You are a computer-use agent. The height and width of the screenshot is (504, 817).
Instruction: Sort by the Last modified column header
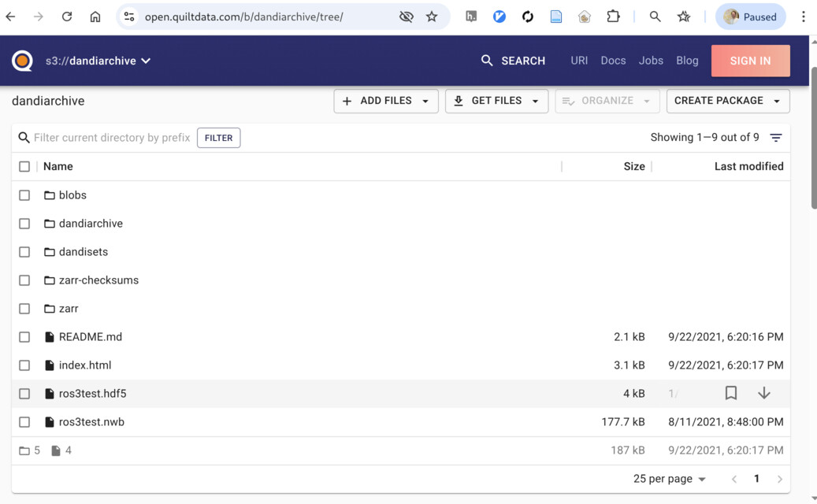[748, 167]
